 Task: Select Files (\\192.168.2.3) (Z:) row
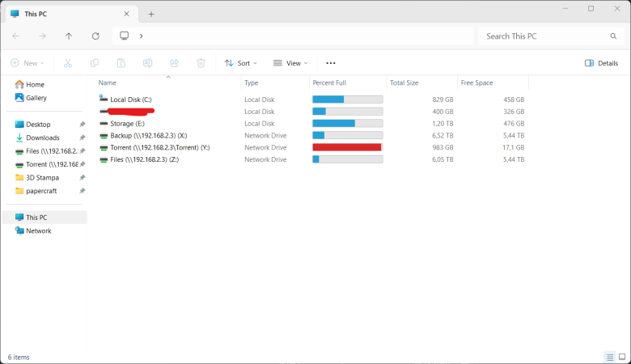tap(145, 159)
